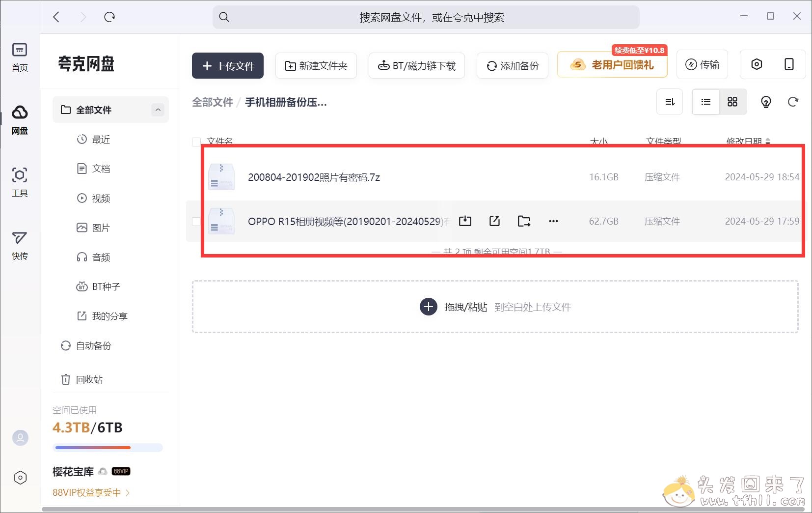This screenshot has width=812, height=513.
Task: Click 4.3TB/6TB storage usage text
Action: (x=87, y=427)
